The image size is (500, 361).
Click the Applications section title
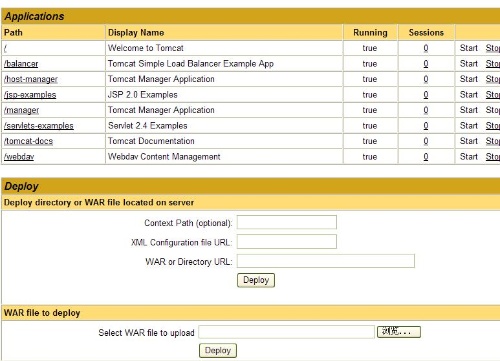tap(34, 16)
